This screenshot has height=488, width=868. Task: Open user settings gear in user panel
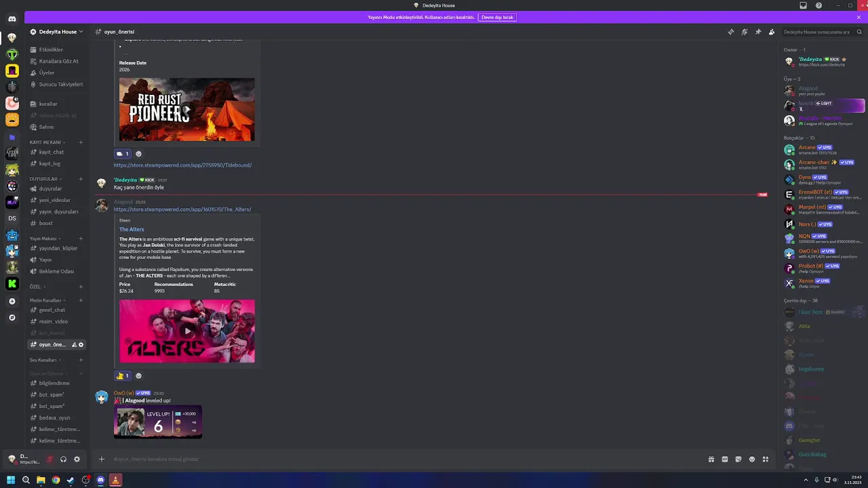tap(77, 459)
